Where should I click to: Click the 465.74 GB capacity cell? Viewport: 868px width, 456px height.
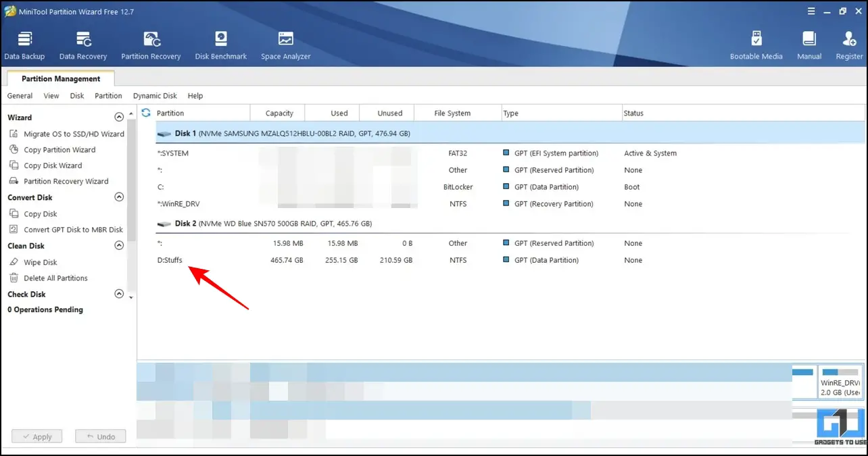click(287, 260)
